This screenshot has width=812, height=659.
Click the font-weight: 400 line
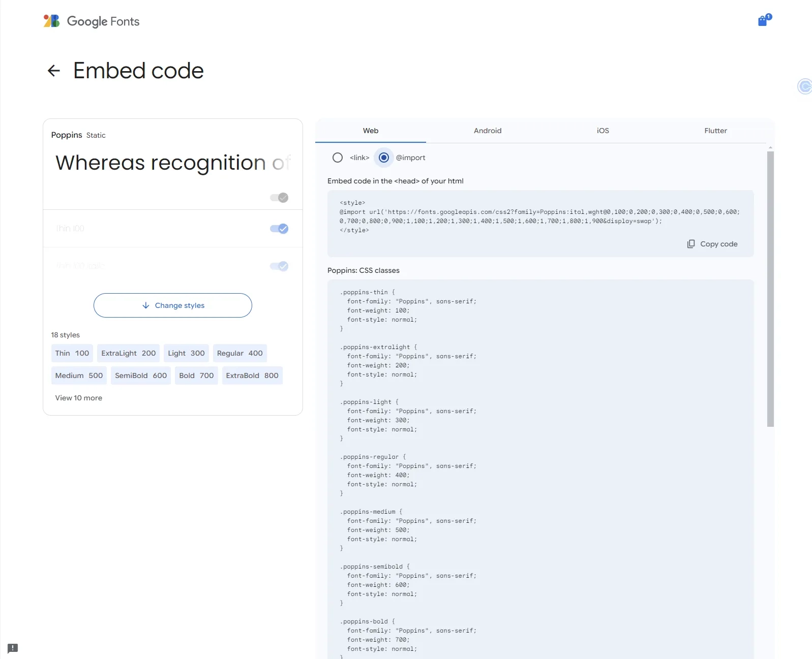point(378,475)
